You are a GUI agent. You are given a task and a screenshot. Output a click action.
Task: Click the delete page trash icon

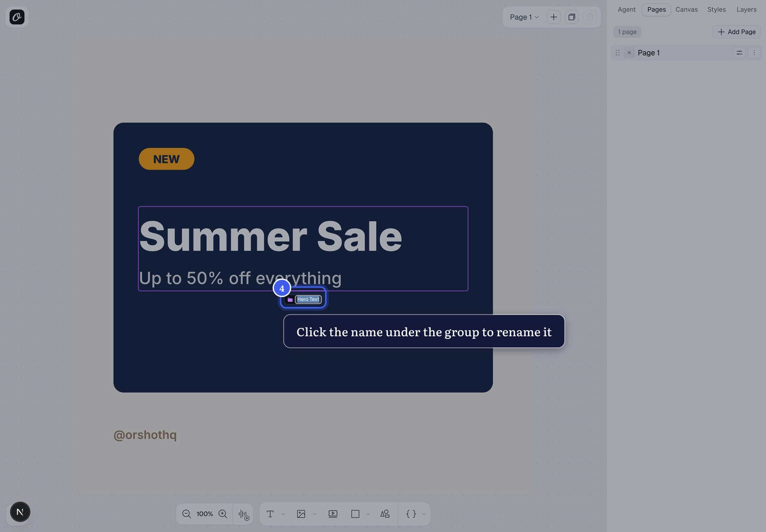point(590,17)
